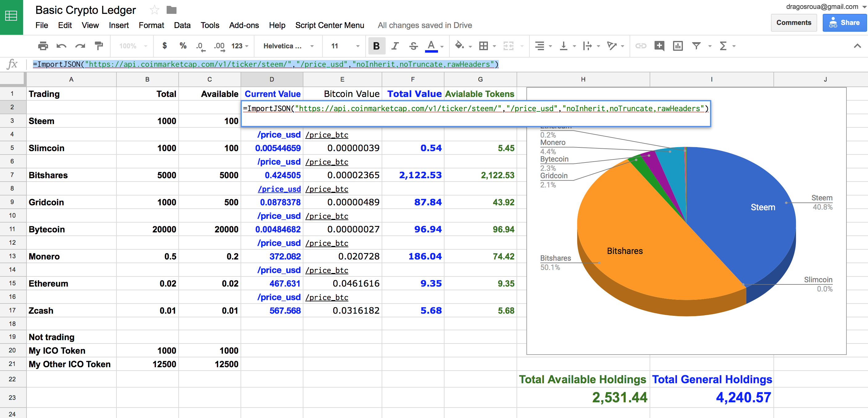
Task: Toggle bold formatting button
Action: click(376, 46)
